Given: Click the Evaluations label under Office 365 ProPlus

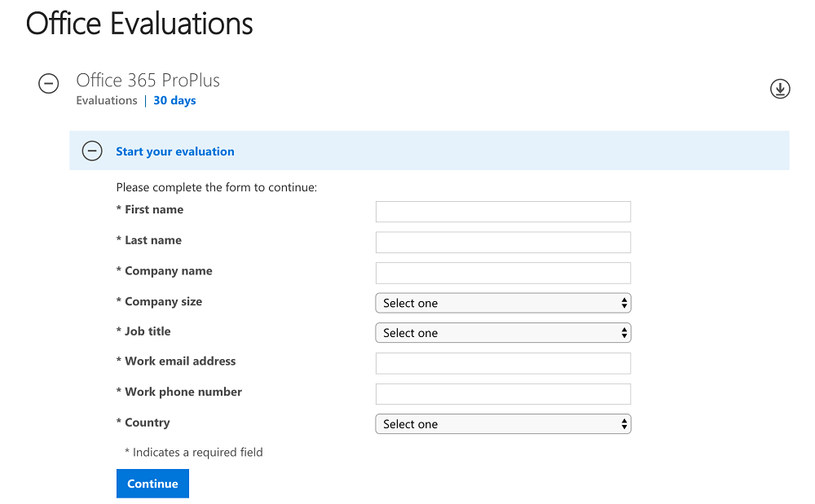Looking at the screenshot, I should pyautogui.click(x=107, y=101).
